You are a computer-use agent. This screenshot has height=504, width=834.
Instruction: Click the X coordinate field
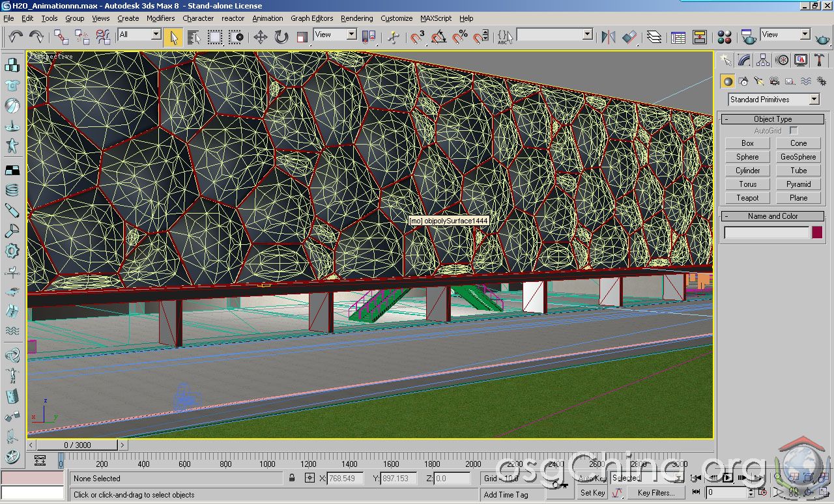point(345,479)
